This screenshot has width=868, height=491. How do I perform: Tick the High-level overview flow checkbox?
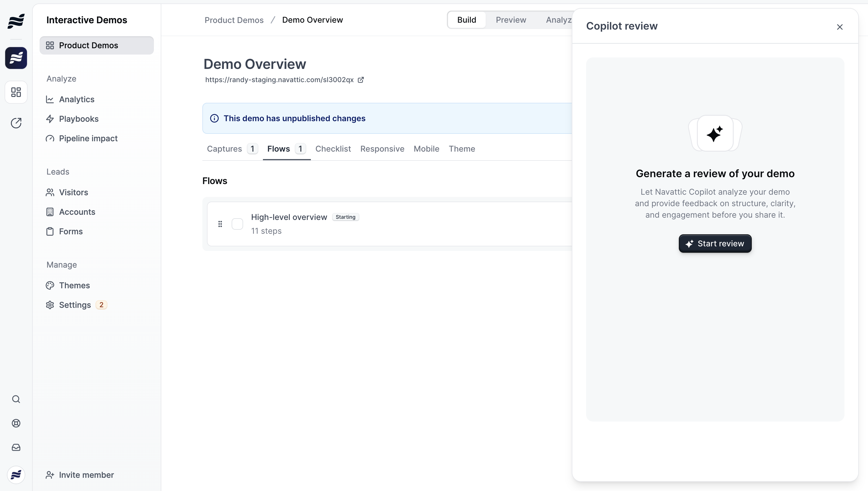pos(237,224)
